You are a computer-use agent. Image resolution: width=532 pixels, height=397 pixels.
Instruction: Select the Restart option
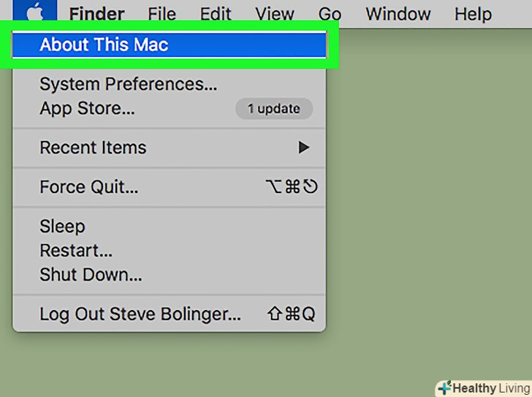point(76,251)
